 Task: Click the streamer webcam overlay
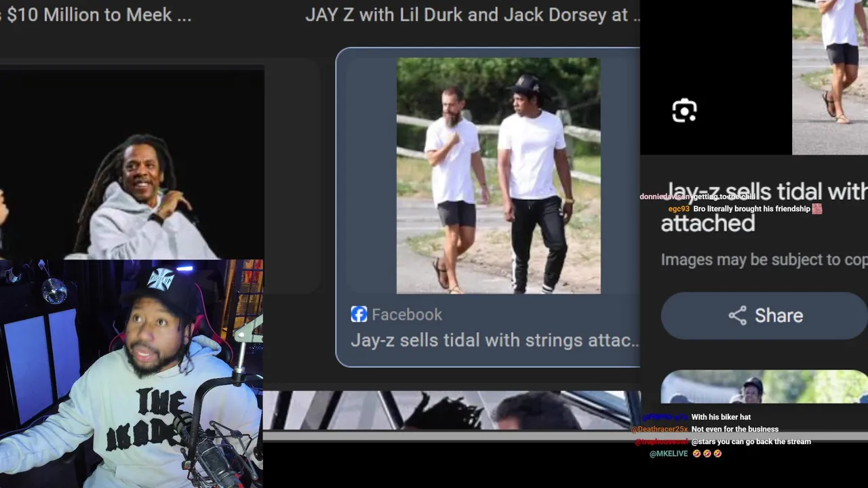pyautogui.click(x=132, y=373)
